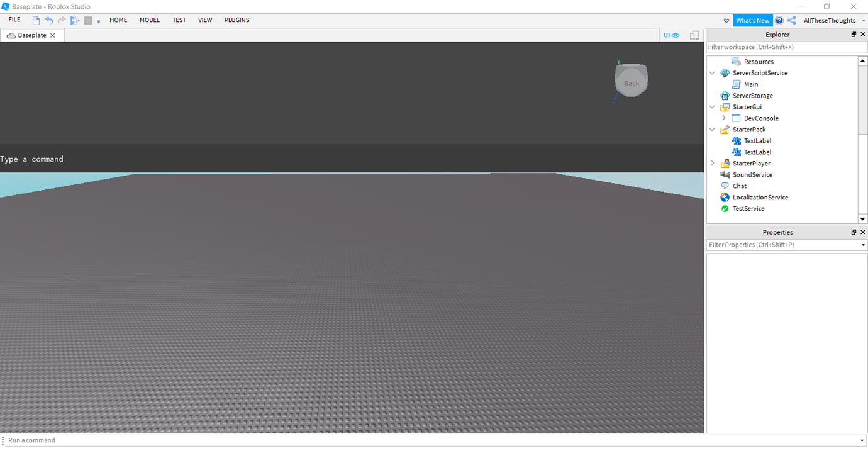Close the Baseplate document tab
The image size is (868, 458).
click(x=53, y=35)
